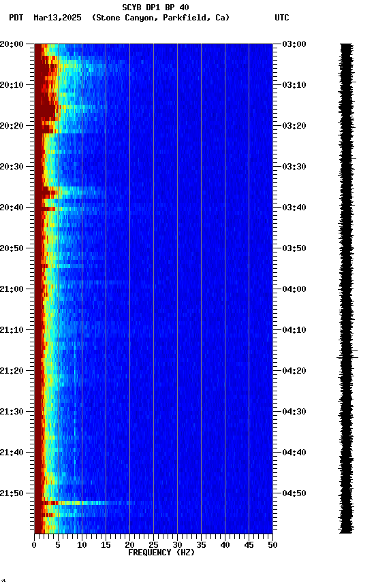Click the '20:10' PDT time label
Screen dimensions: 376x588
12,85
